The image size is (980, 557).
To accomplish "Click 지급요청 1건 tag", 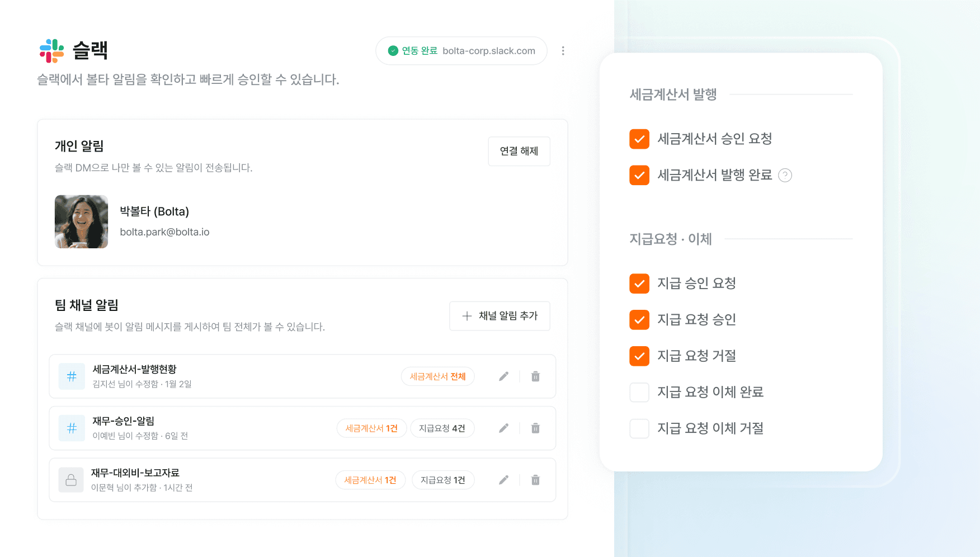I will click(443, 480).
